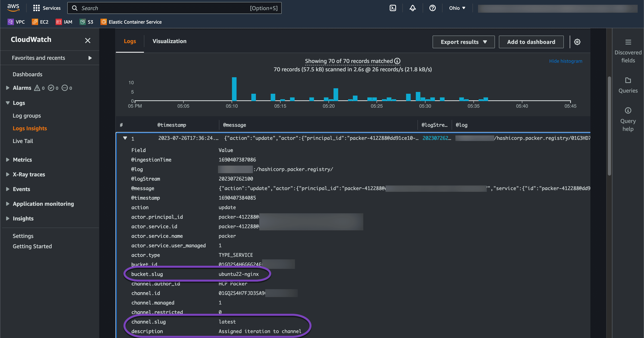This screenshot has width=644, height=338.
Task: Open results settings gear icon
Action: click(x=577, y=42)
